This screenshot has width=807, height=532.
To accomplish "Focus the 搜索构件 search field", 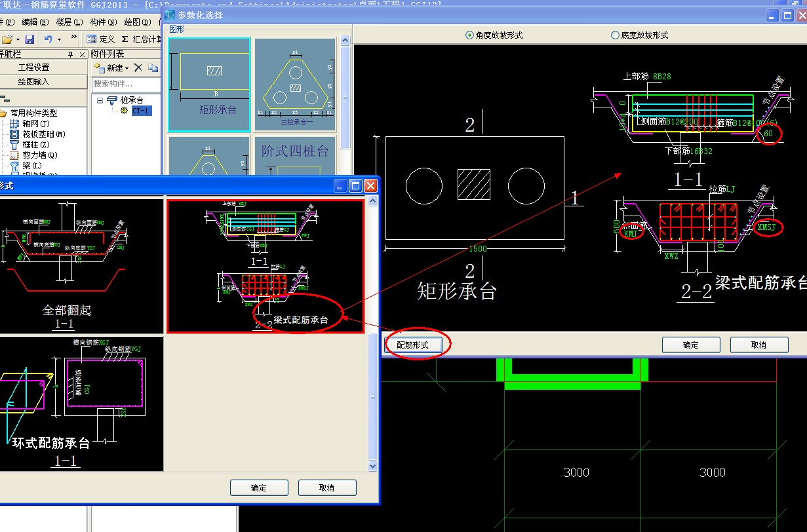I will pyautogui.click(x=126, y=83).
